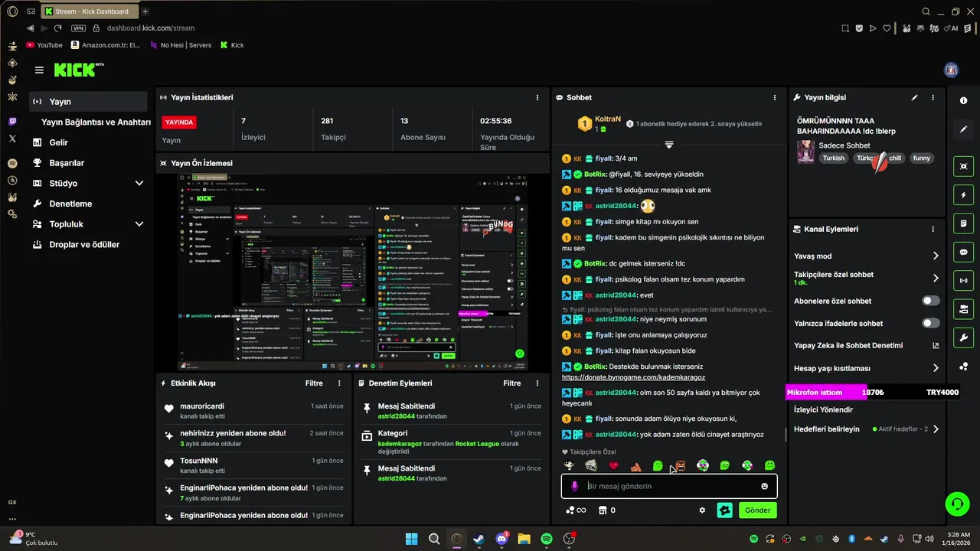The width and height of the screenshot is (980, 551).
Task: Click the stream preview thumbnail
Action: tap(352, 272)
